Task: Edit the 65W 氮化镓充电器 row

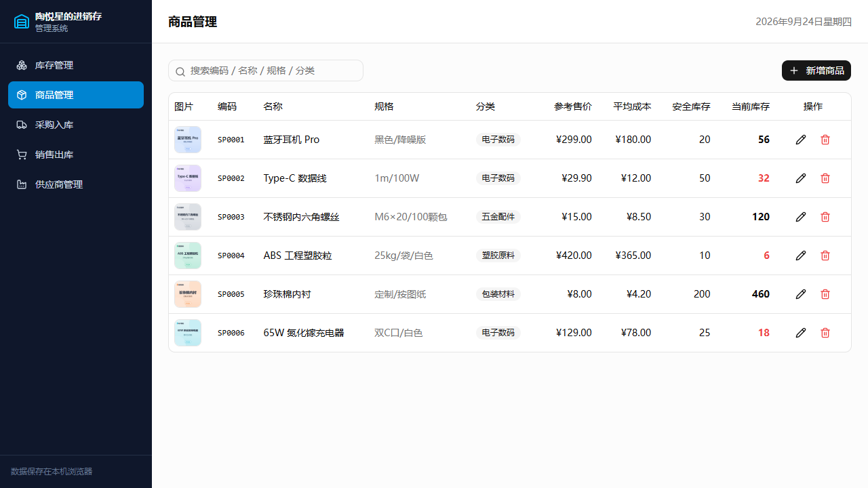Action: (x=801, y=333)
